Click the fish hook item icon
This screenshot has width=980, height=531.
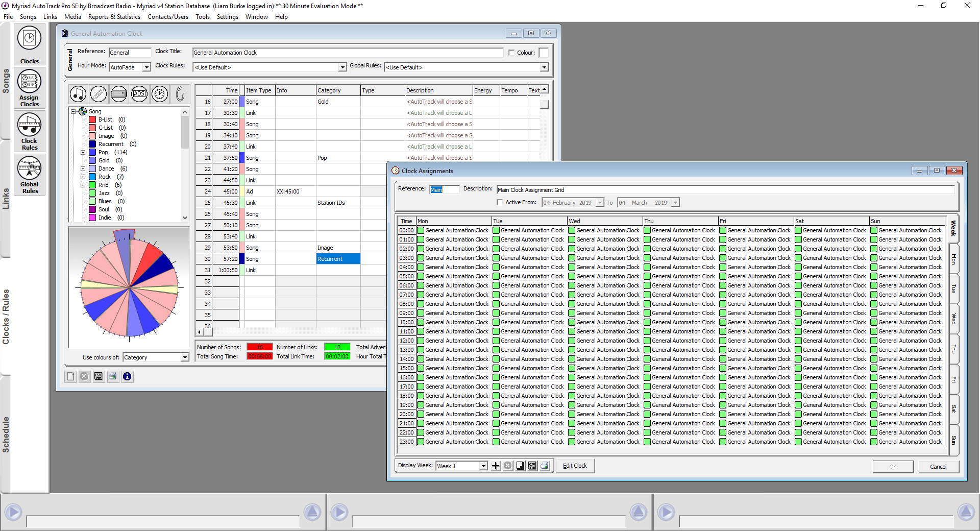[x=180, y=94]
